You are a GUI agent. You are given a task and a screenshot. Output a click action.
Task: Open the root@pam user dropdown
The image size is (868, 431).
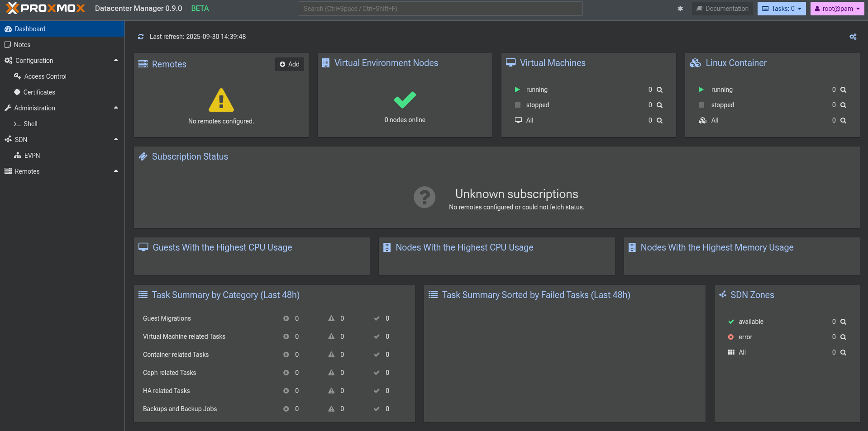tap(837, 9)
